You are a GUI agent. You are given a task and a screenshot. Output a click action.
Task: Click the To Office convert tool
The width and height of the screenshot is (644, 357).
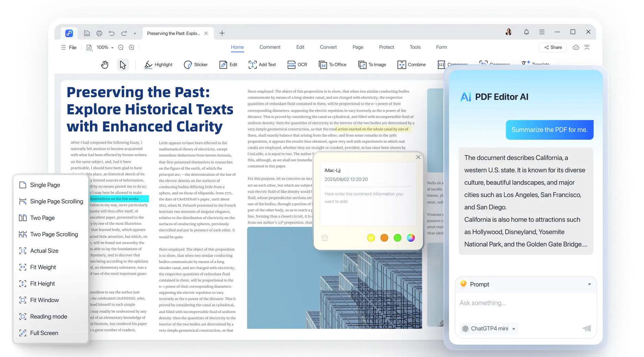[x=332, y=65]
